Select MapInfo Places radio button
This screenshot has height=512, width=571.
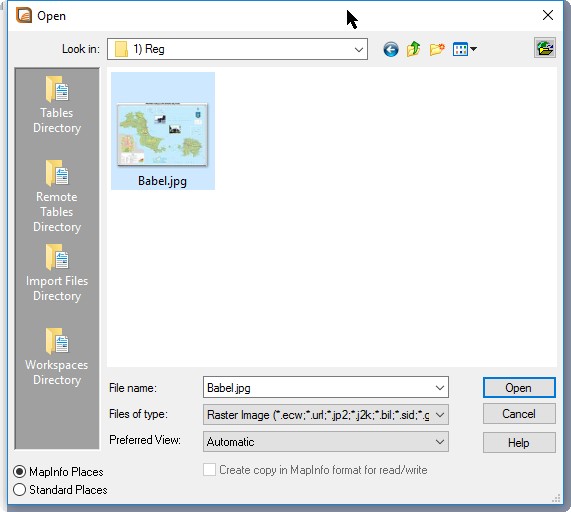pos(19,472)
